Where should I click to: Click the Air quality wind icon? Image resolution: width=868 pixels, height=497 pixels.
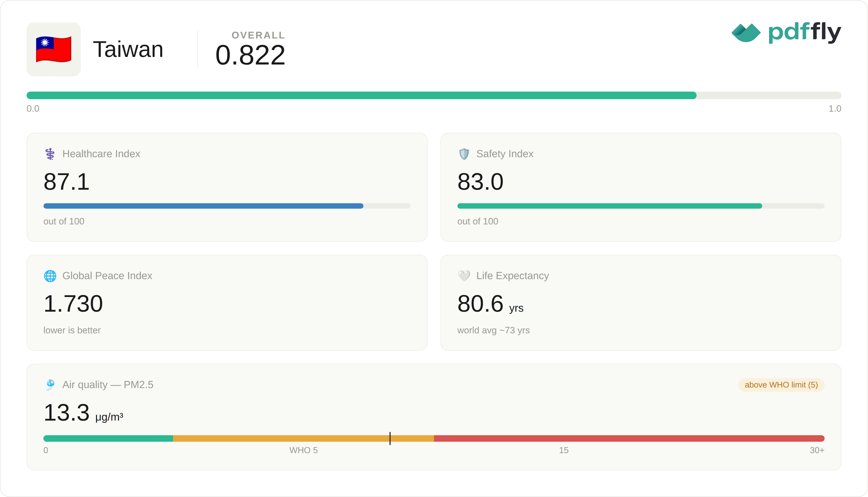point(50,385)
